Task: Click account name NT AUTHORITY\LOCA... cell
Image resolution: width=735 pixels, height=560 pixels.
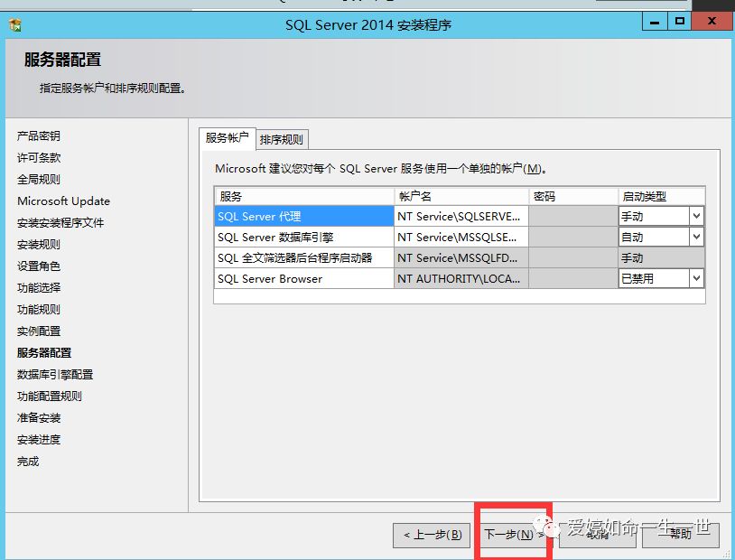Action: pyautogui.click(x=461, y=278)
